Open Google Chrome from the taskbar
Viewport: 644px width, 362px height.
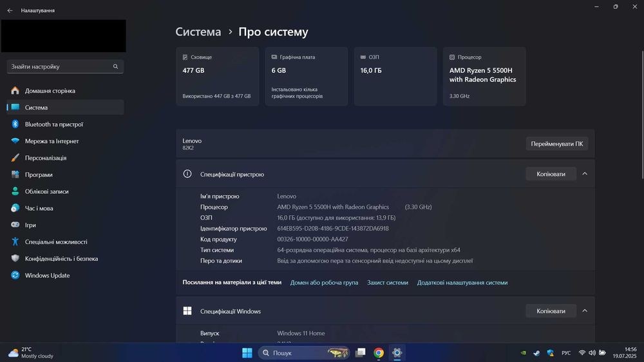click(379, 352)
